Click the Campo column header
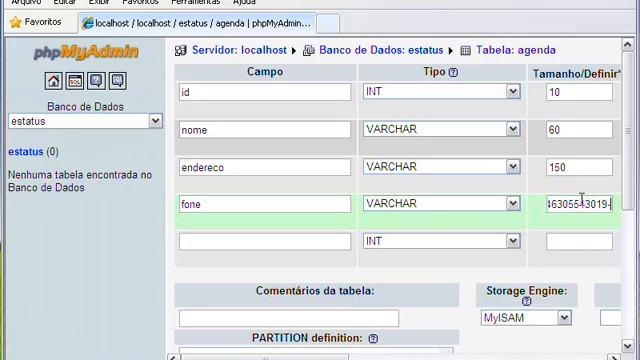The height and width of the screenshot is (360, 640). click(x=265, y=72)
